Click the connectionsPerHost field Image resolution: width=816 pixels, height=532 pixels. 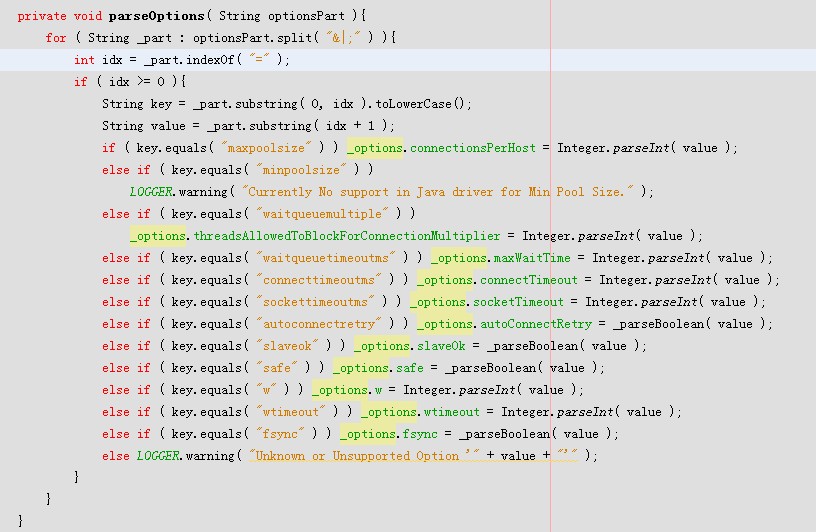pyautogui.click(x=473, y=148)
